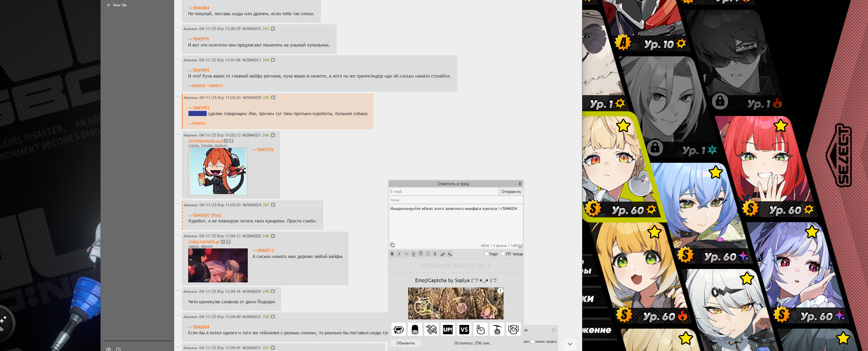This screenshot has height=351, width=868.
Task: Apply underline formatting button
Action: (414, 254)
